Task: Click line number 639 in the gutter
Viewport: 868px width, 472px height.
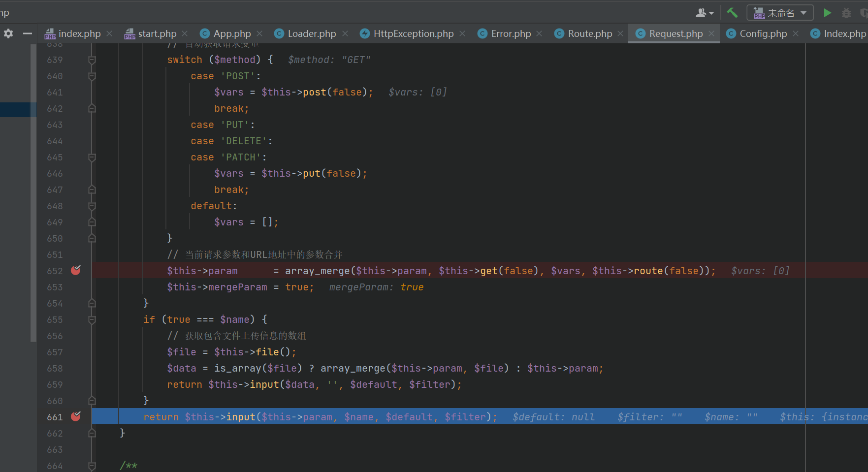Action: 55,60
